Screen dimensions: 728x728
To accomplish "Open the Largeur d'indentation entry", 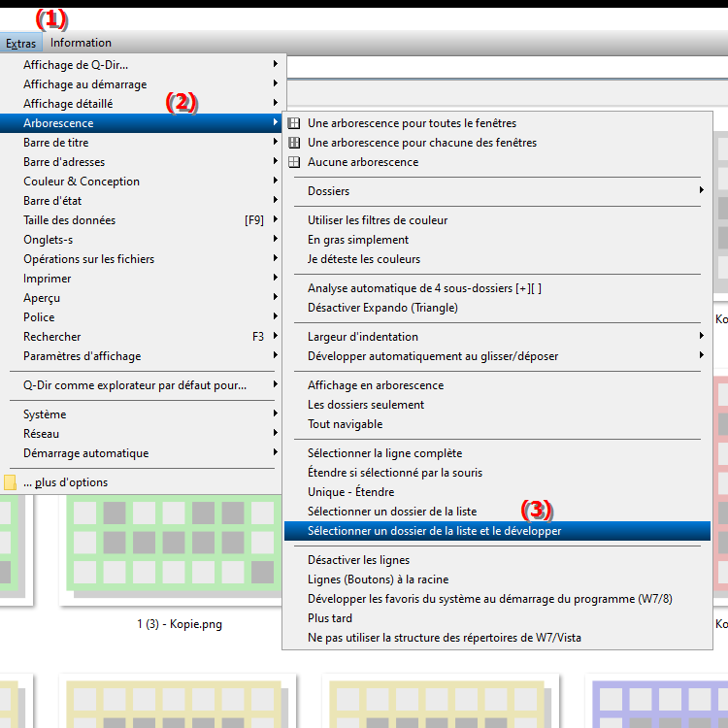I will coord(497,337).
